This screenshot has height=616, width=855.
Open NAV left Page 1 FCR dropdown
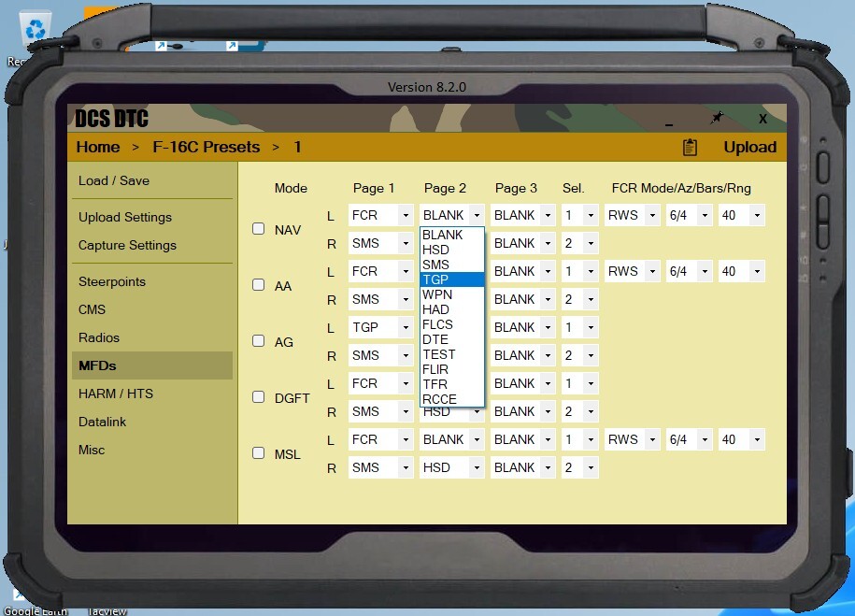click(380, 215)
